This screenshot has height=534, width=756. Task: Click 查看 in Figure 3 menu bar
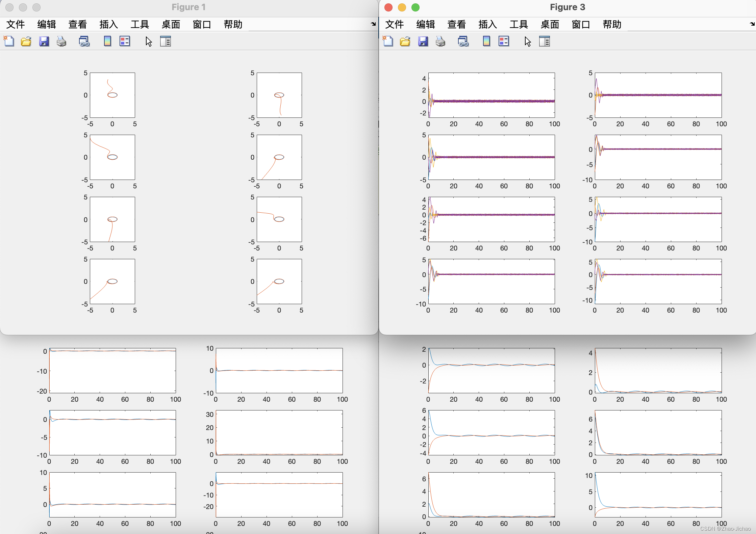tap(456, 24)
